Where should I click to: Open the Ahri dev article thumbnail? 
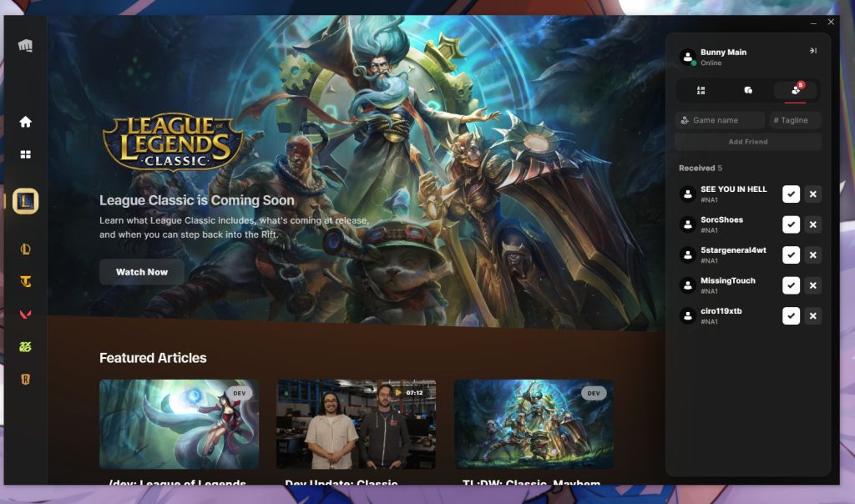[x=179, y=425]
